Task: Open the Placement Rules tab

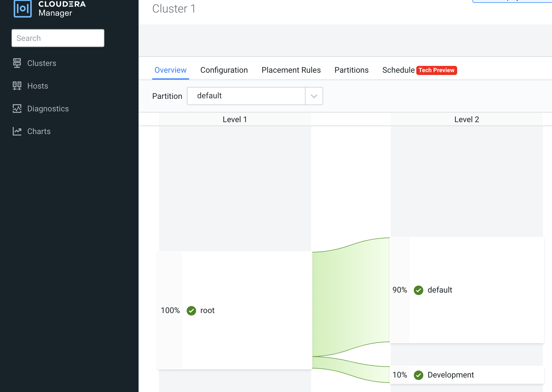Action: click(x=291, y=70)
